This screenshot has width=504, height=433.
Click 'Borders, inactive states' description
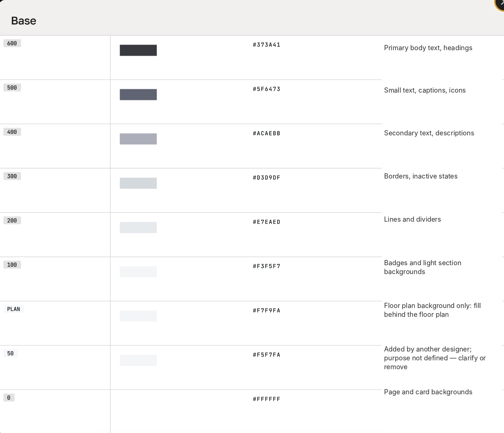pyautogui.click(x=421, y=176)
